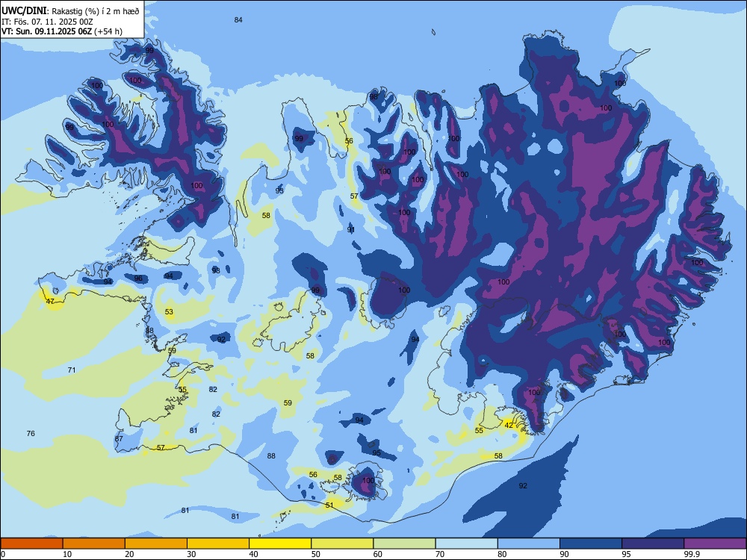Click the humidity value 84 over the sea

(x=239, y=20)
